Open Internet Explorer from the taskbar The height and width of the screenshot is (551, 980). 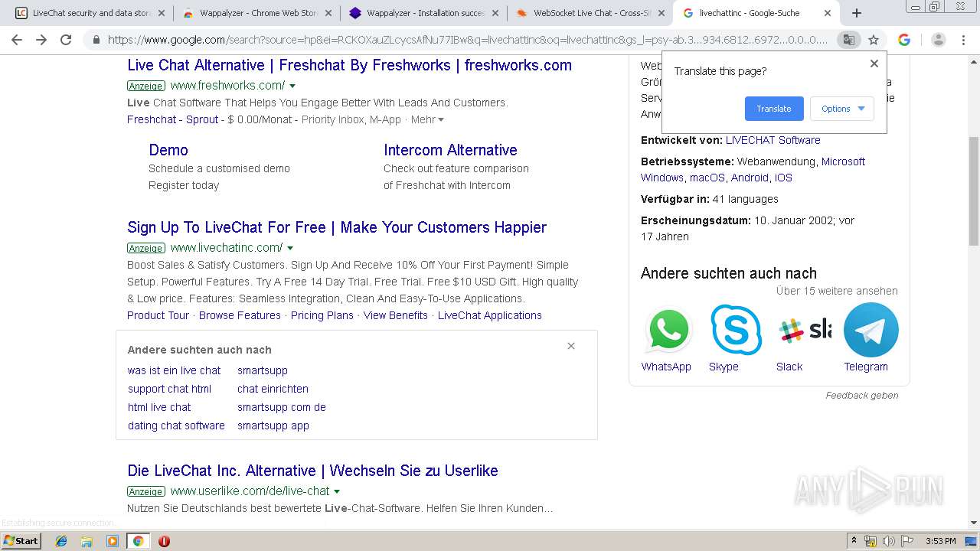[61, 541]
